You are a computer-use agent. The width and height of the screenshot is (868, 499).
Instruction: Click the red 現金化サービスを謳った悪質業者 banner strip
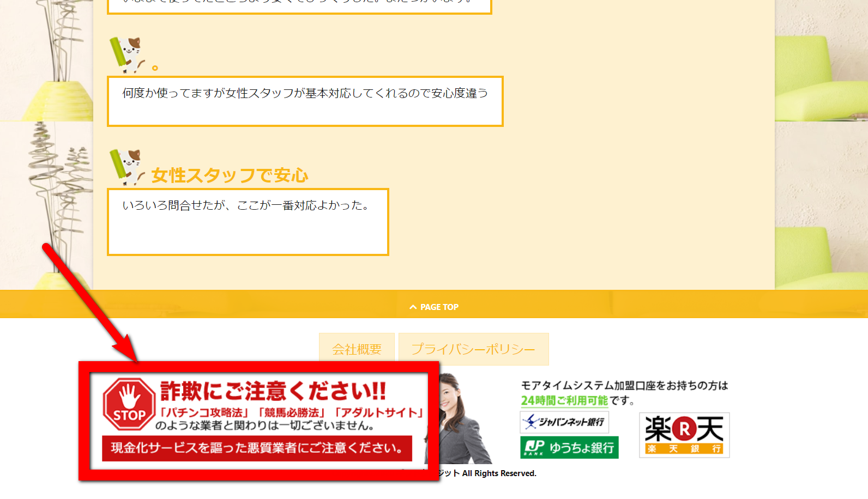coord(257,448)
